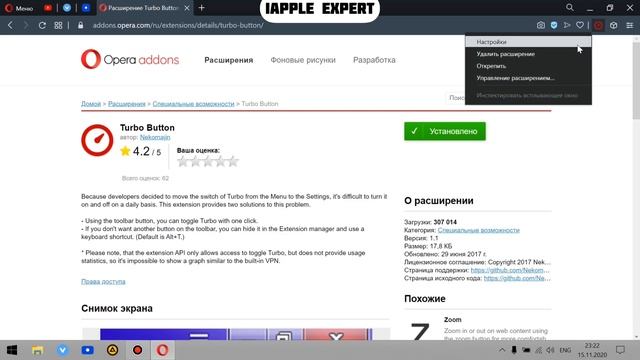Open the Easy Setup sliders icon
The height and width of the screenshot is (360, 640).
coord(630,25)
